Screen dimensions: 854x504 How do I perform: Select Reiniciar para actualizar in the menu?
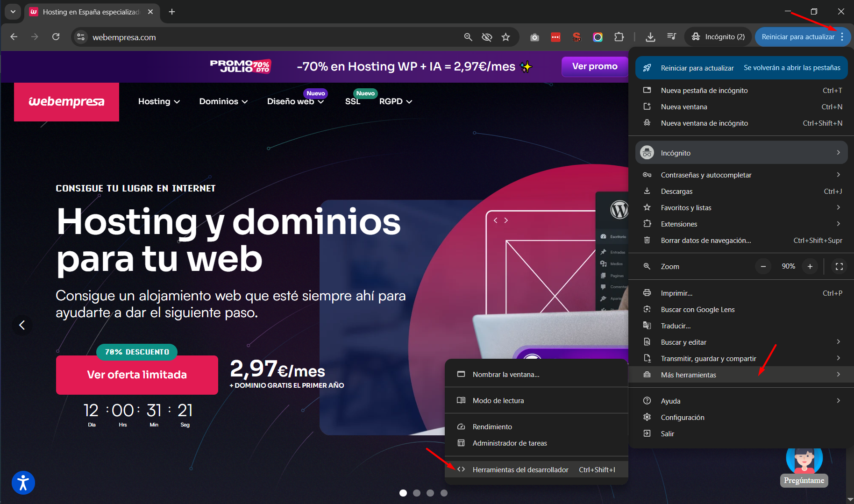741,68
